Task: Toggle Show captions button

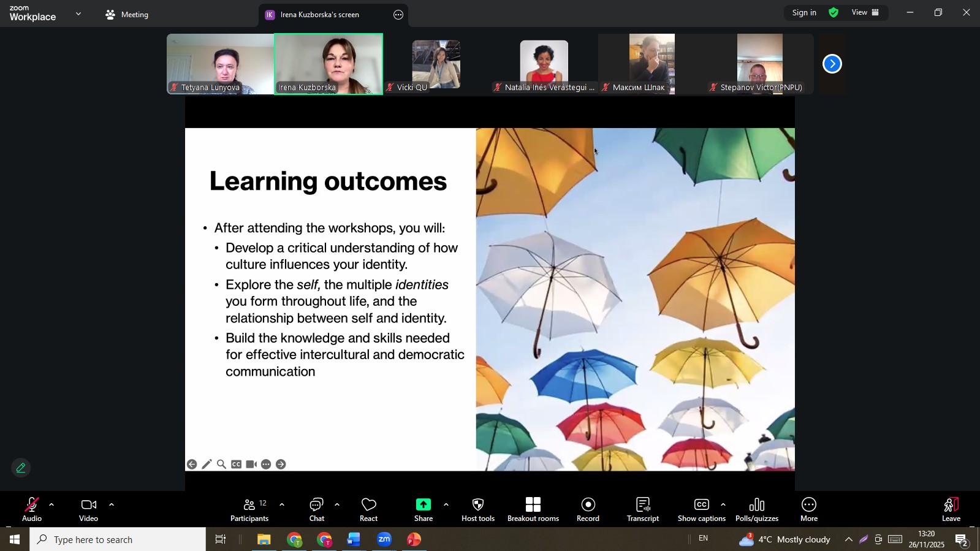Action: (x=701, y=509)
